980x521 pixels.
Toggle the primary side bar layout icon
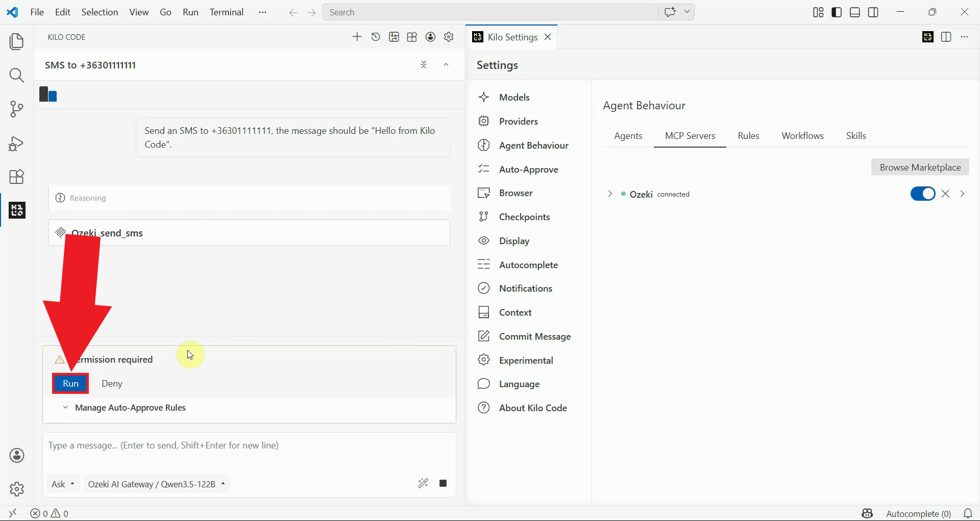(x=837, y=12)
